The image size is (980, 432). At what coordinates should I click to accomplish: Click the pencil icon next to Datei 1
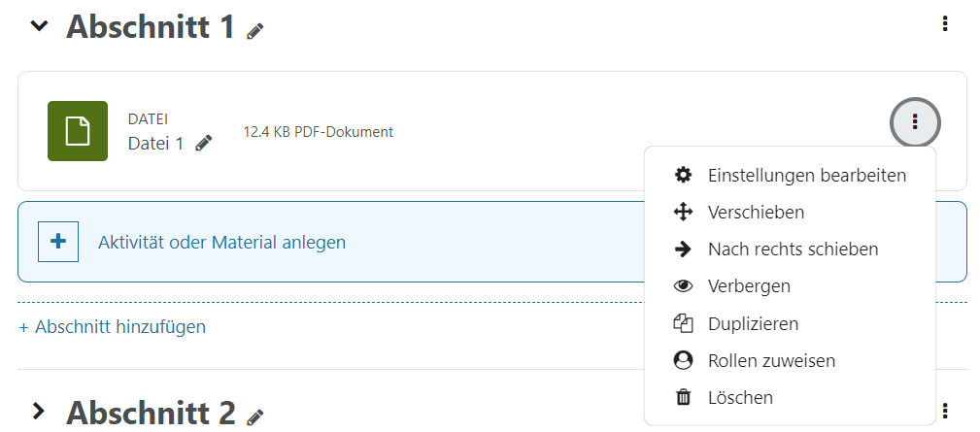click(203, 144)
